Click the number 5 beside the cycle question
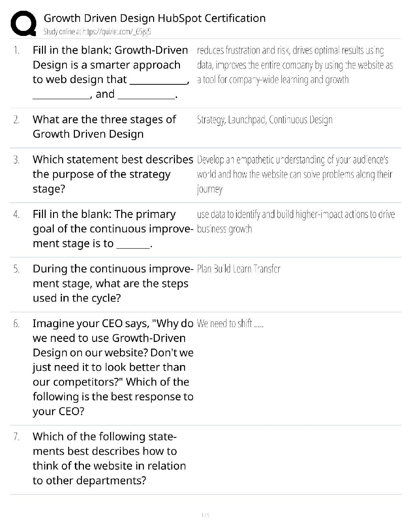The height and width of the screenshot is (532, 411). (x=16, y=269)
